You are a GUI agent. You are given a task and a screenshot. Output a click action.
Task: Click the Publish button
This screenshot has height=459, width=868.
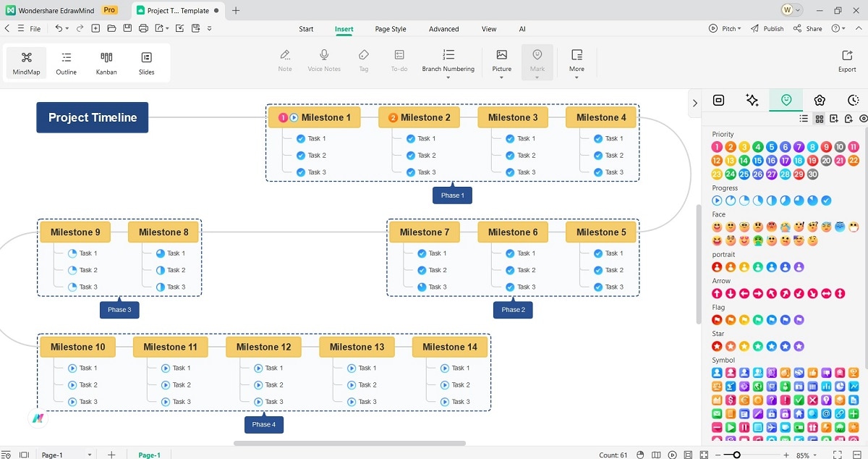pyautogui.click(x=767, y=28)
